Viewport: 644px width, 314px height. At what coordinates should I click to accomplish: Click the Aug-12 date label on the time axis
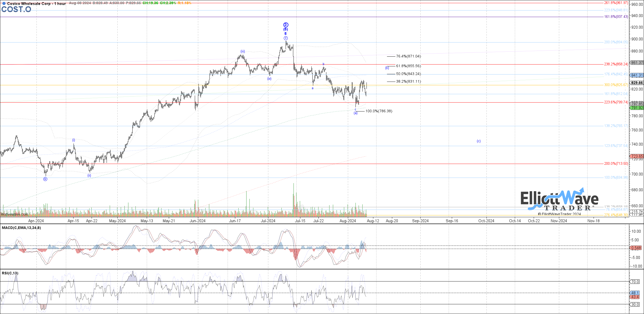pyautogui.click(x=373, y=221)
